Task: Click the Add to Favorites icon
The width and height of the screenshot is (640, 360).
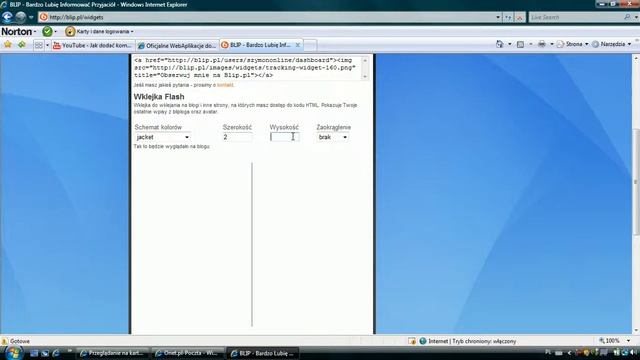Action: 22,44
